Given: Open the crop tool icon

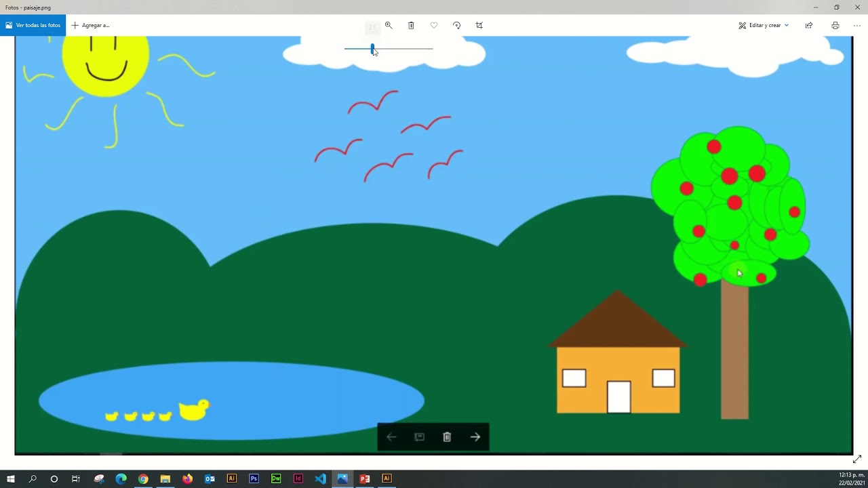Looking at the screenshot, I should pos(479,25).
